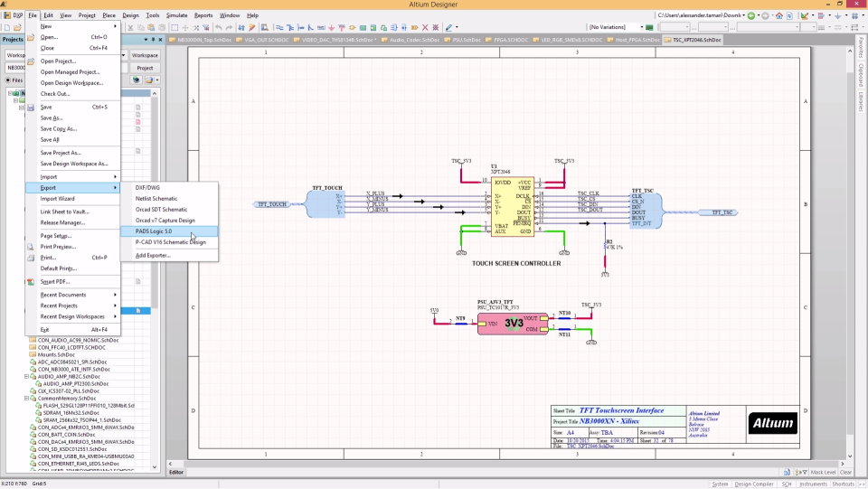
Task: Collapse the CommonMemory.SchDoc tree node
Action: point(26,398)
